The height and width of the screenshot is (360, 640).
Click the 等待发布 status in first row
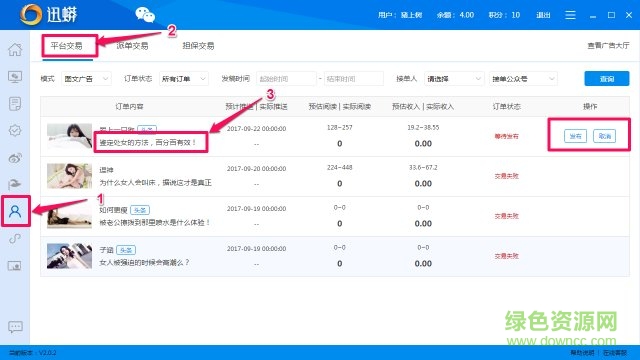(x=507, y=136)
